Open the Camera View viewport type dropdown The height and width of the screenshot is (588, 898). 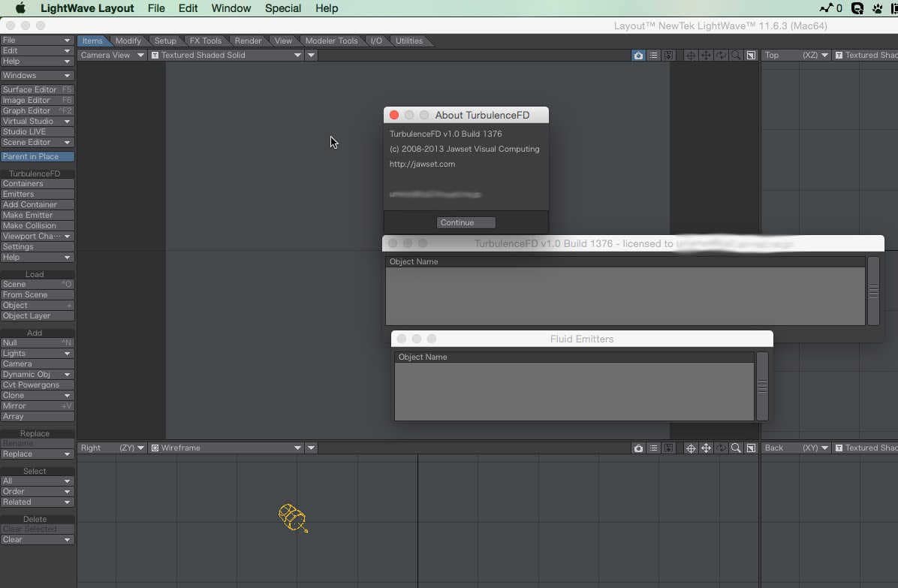(x=113, y=56)
